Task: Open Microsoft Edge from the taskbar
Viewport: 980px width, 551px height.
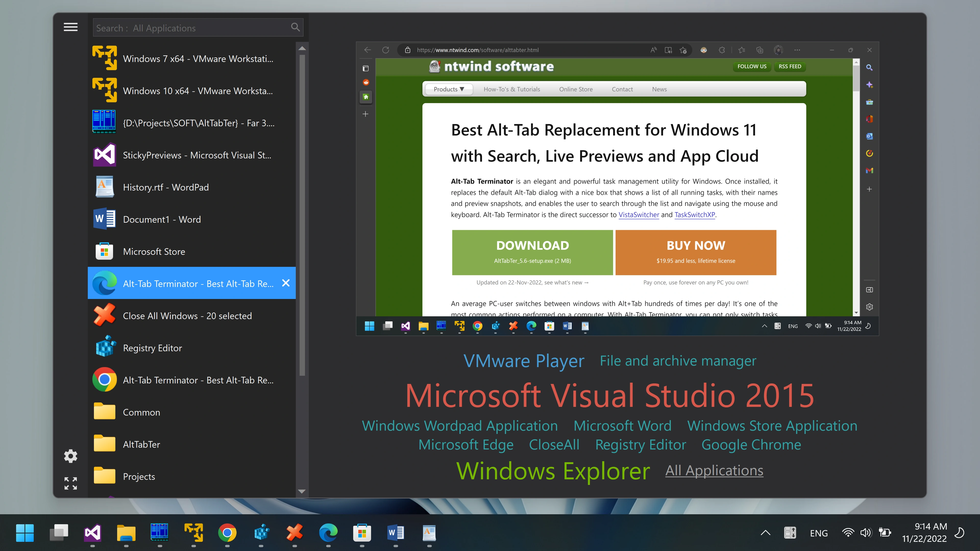Action: 328,532
